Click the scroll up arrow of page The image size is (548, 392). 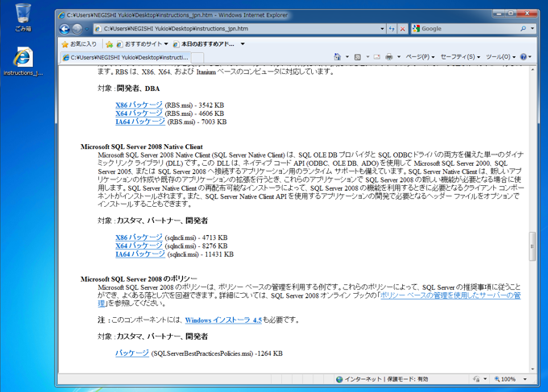532,70
